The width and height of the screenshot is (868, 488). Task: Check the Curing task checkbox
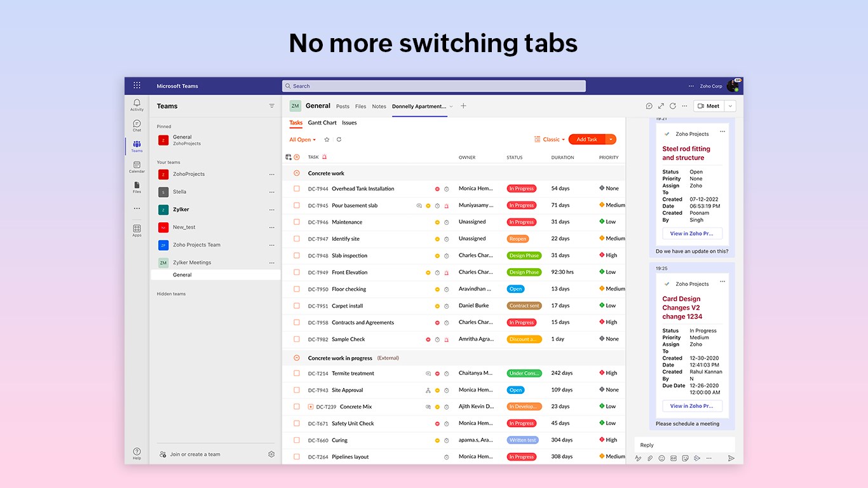click(297, 440)
